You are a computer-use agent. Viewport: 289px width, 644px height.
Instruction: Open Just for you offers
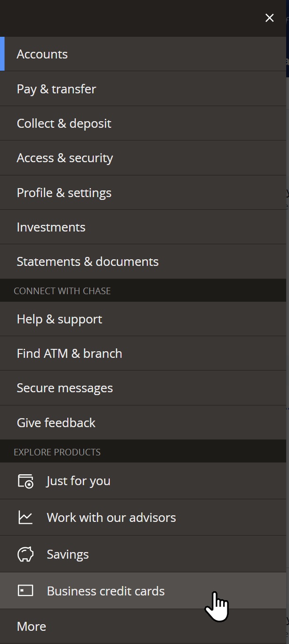pos(79,481)
